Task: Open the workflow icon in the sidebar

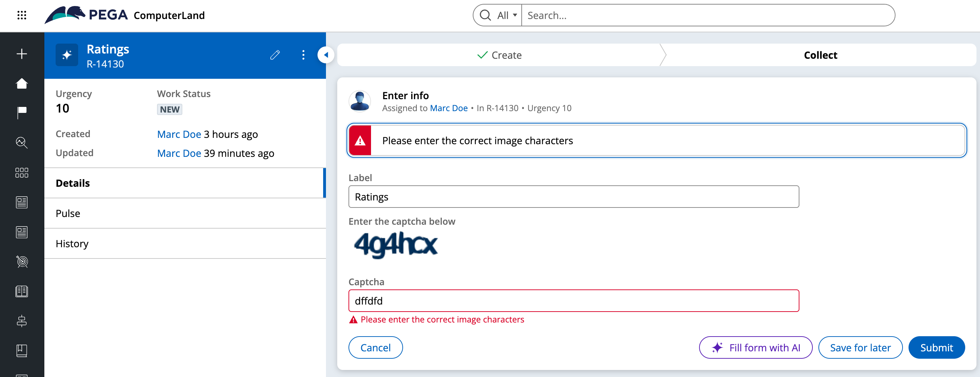Action: [x=22, y=321]
